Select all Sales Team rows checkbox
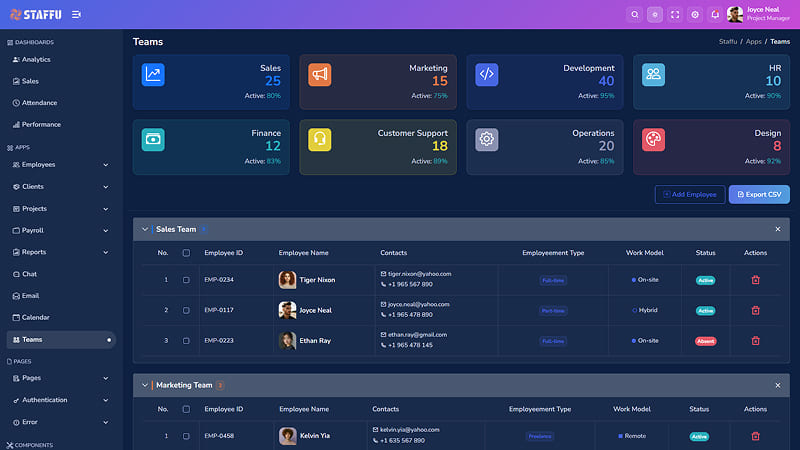The width and height of the screenshot is (800, 450). tap(186, 253)
